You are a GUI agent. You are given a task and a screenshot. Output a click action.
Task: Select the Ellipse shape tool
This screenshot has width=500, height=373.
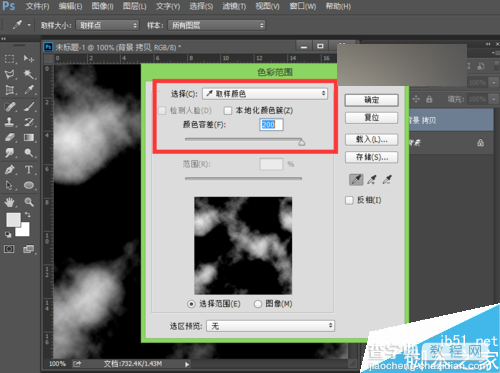point(29,185)
